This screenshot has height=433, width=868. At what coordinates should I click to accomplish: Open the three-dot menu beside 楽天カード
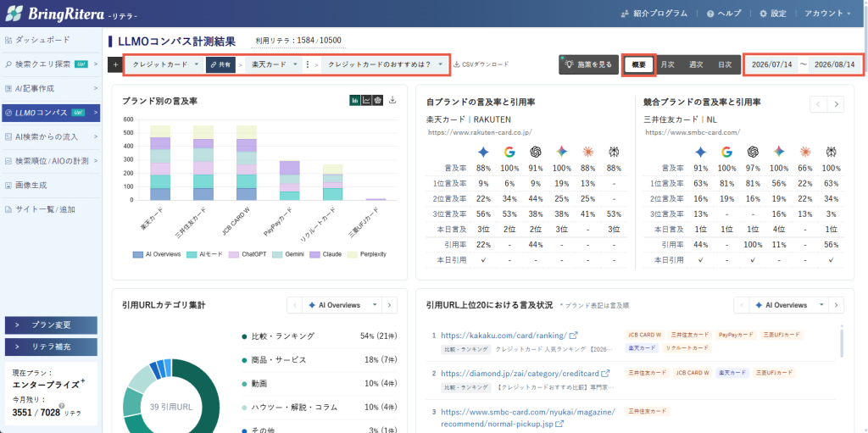click(308, 64)
